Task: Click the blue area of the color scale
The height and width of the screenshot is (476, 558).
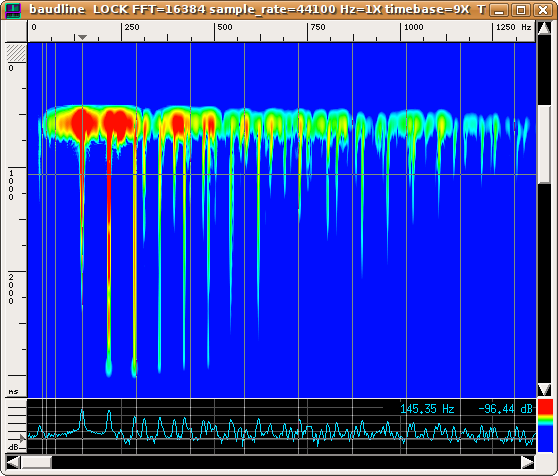Action: tap(545, 439)
